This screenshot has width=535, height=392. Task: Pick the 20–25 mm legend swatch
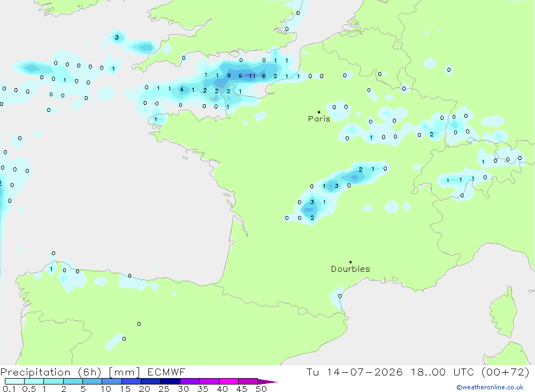coord(151,381)
